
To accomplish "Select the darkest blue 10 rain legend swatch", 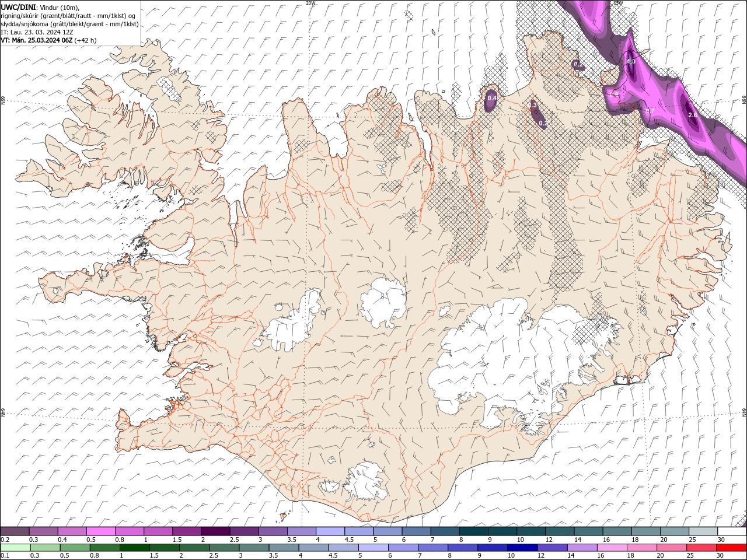I will 522,548.
